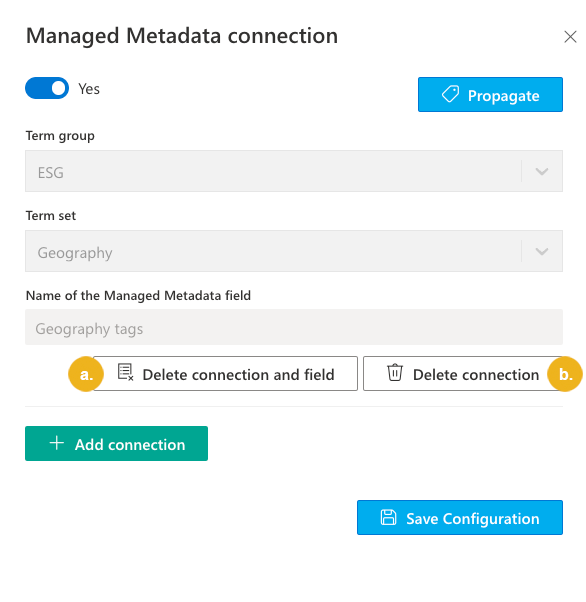586x602 pixels.
Task: Click the Propagate button
Action: click(x=490, y=94)
